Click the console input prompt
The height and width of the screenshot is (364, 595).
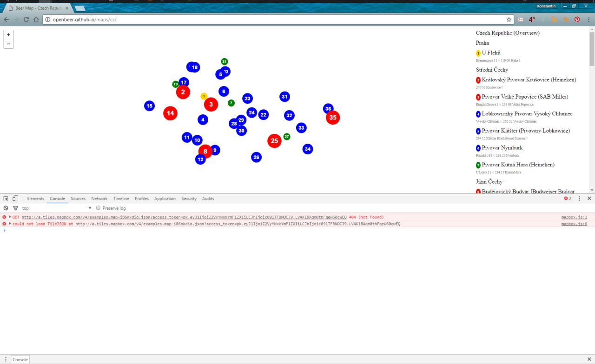point(297,230)
